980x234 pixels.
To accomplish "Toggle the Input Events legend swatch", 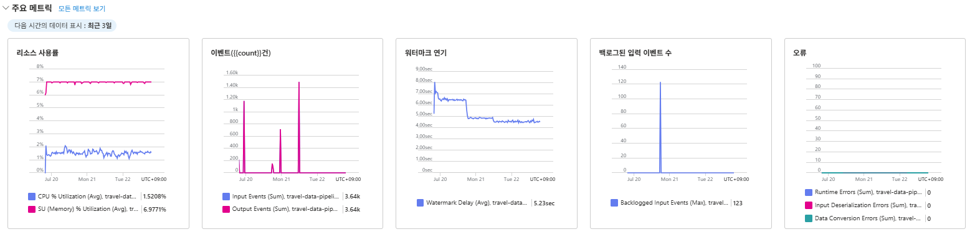I will [x=226, y=197].
